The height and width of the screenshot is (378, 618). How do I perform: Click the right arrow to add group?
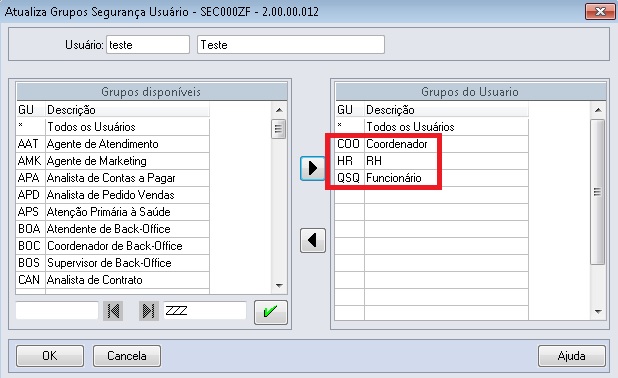pos(313,168)
